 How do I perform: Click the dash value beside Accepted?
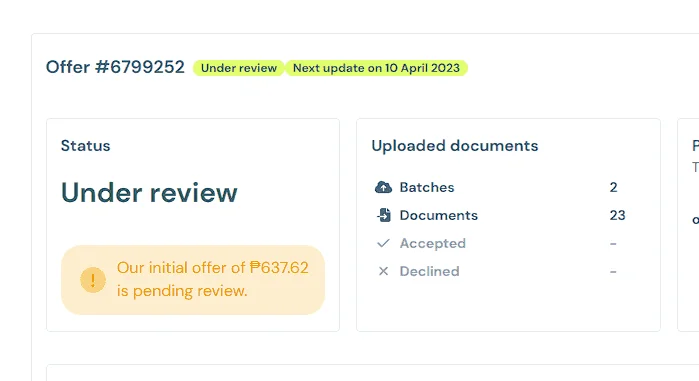(x=613, y=244)
